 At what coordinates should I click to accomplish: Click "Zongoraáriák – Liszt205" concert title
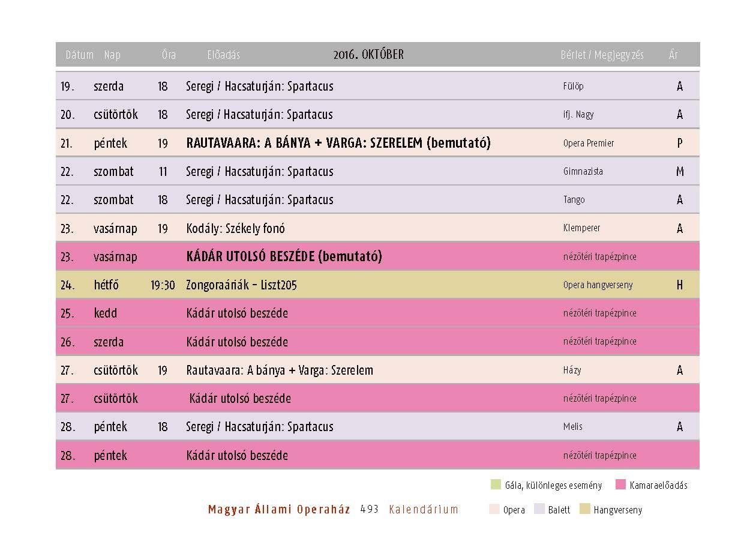tap(241, 285)
